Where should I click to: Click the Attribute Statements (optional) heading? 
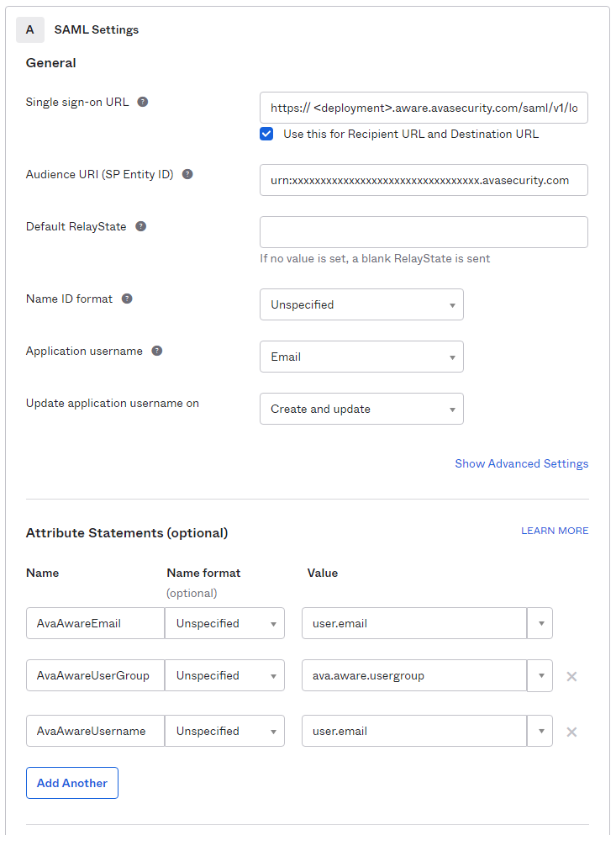[127, 533]
